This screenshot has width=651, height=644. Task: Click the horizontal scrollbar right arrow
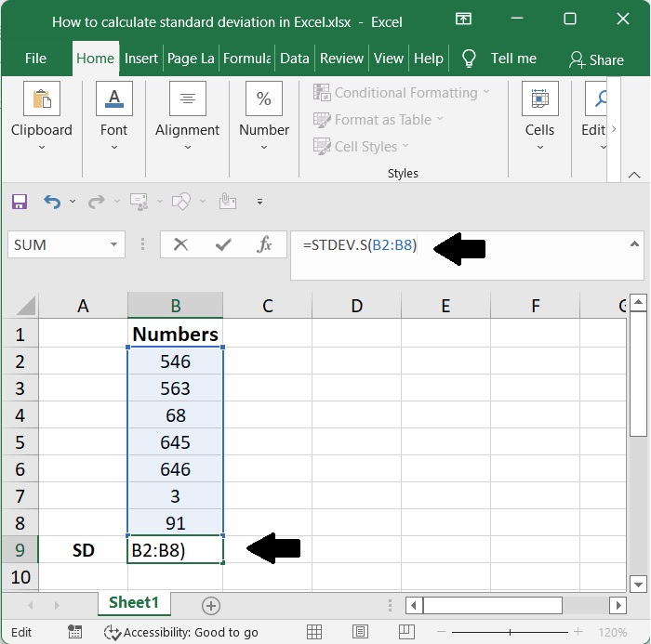pyautogui.click(x=618, y=605)
